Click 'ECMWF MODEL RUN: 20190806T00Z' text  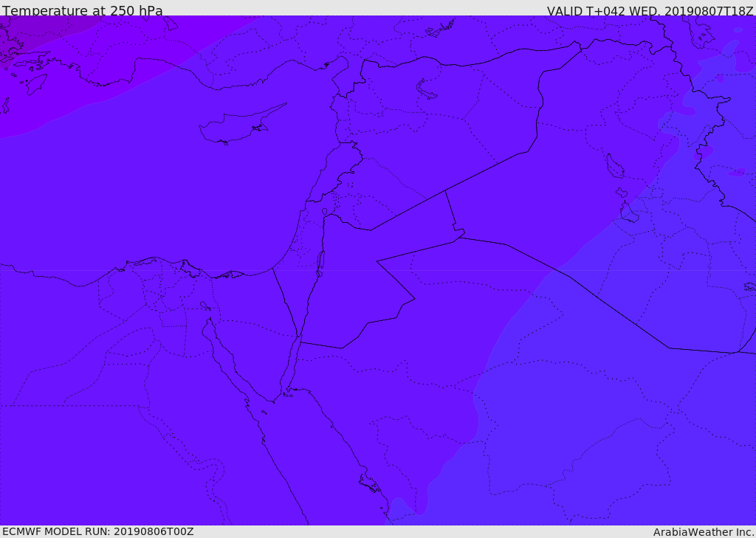[x=98, y=531]
